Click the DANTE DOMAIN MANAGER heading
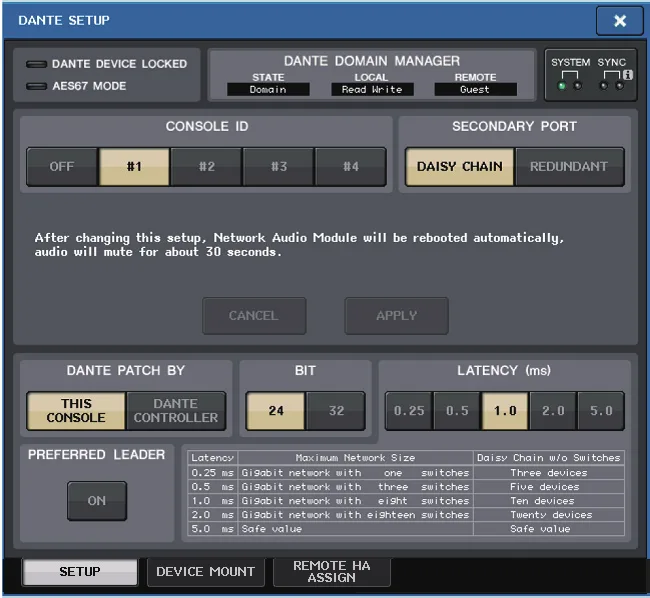Viewport: 650px width, 598px height. point(372,61)
